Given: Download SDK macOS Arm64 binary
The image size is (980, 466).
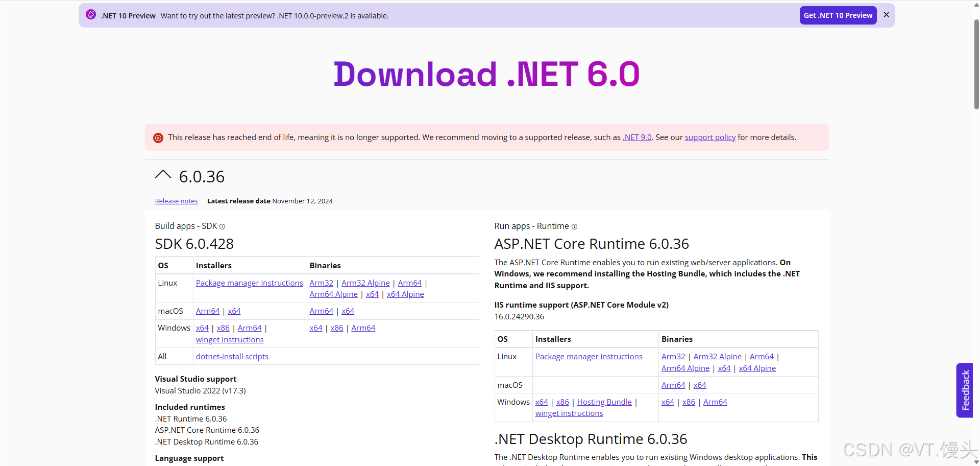Looking at the screenshot, I should pos(321,311).
